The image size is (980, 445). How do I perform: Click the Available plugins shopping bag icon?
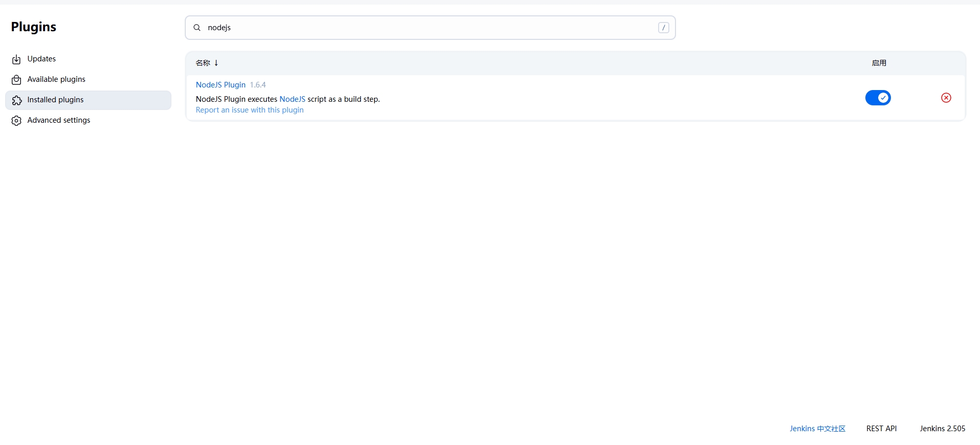pyautogui.click(x=16, y=80)
